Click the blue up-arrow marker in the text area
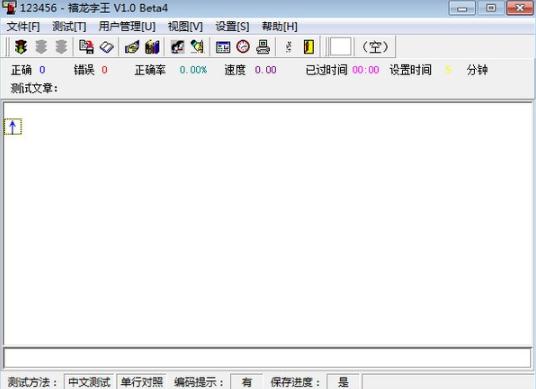Image resolution: width=536 pixels, height=389 pixels. [13, 127]
